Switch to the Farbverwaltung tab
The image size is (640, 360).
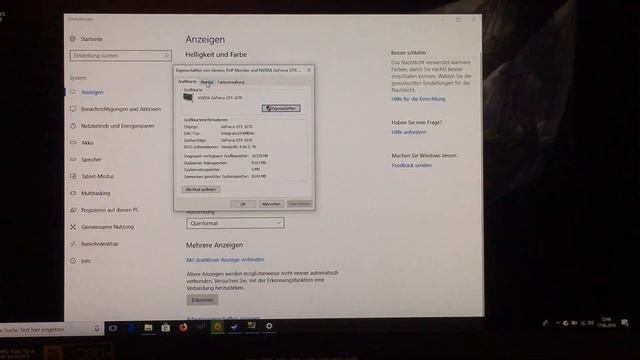231,82
